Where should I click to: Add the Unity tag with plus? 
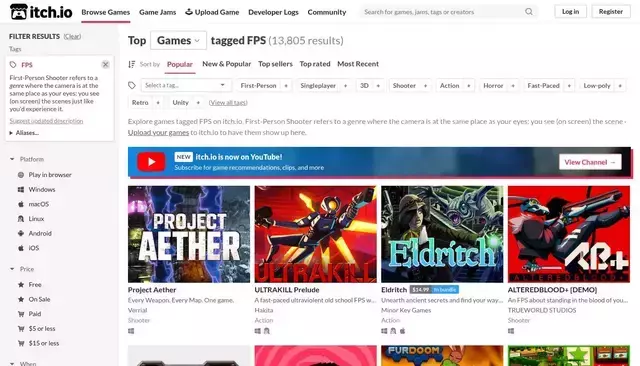tap(198, 103)
